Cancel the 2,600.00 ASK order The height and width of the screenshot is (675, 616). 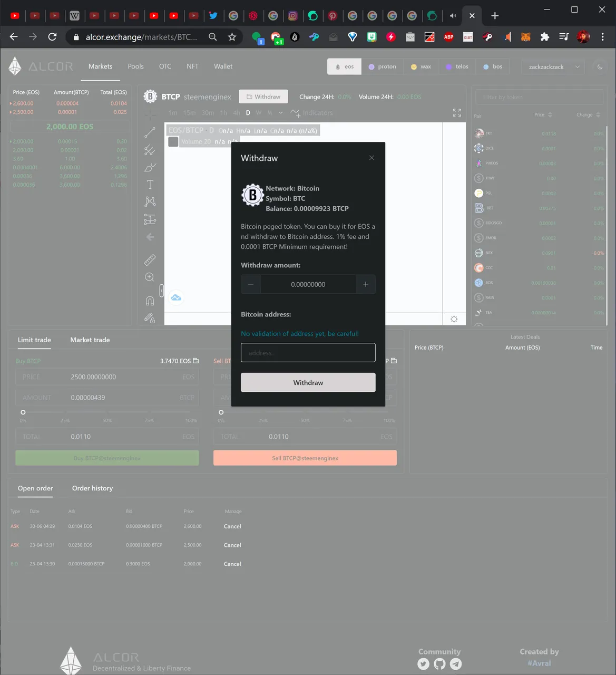(232, 526)
